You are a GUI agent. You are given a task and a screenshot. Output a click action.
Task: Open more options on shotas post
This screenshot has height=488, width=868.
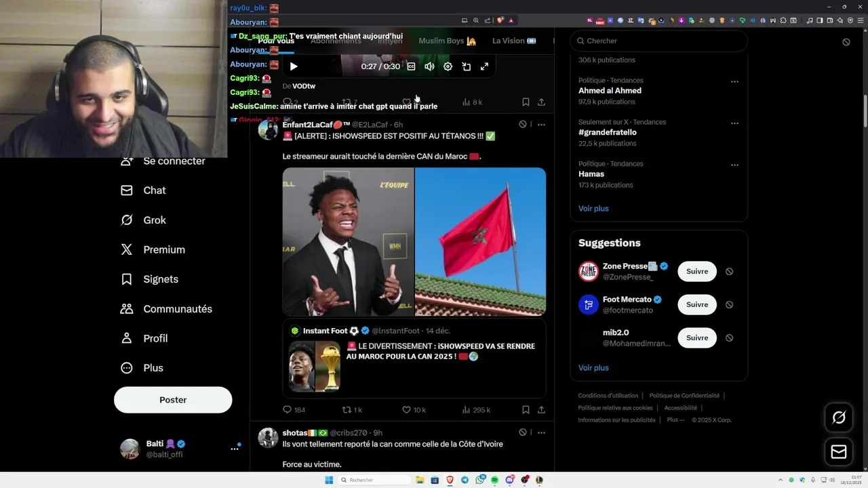(541, 432)
